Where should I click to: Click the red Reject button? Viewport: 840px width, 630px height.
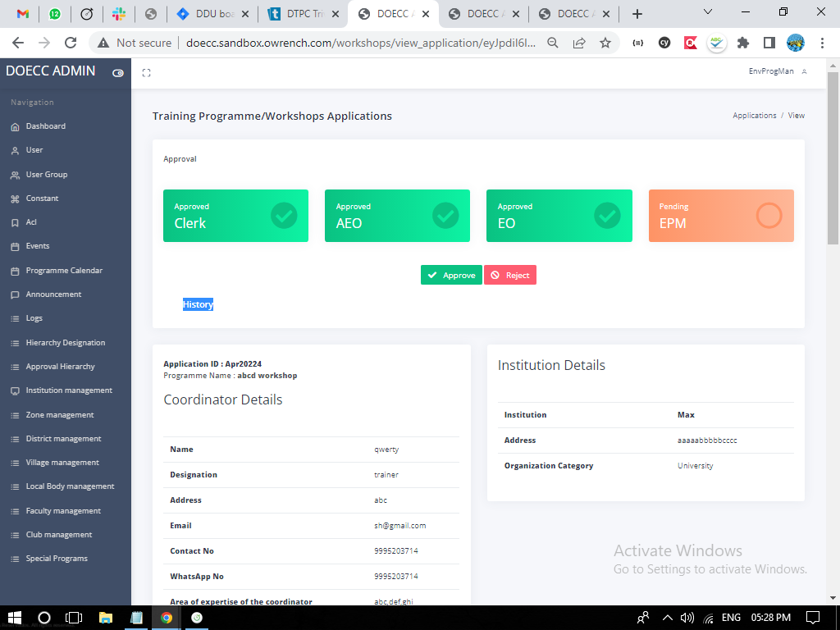(509, 276)
